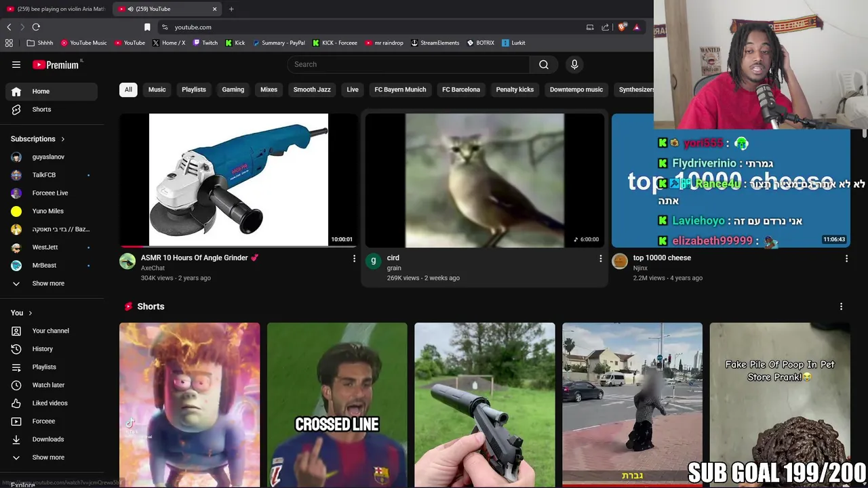Viewport: 868px width, 488px height.
Task: Click the page vertical scrollbar
Action: 864,134
